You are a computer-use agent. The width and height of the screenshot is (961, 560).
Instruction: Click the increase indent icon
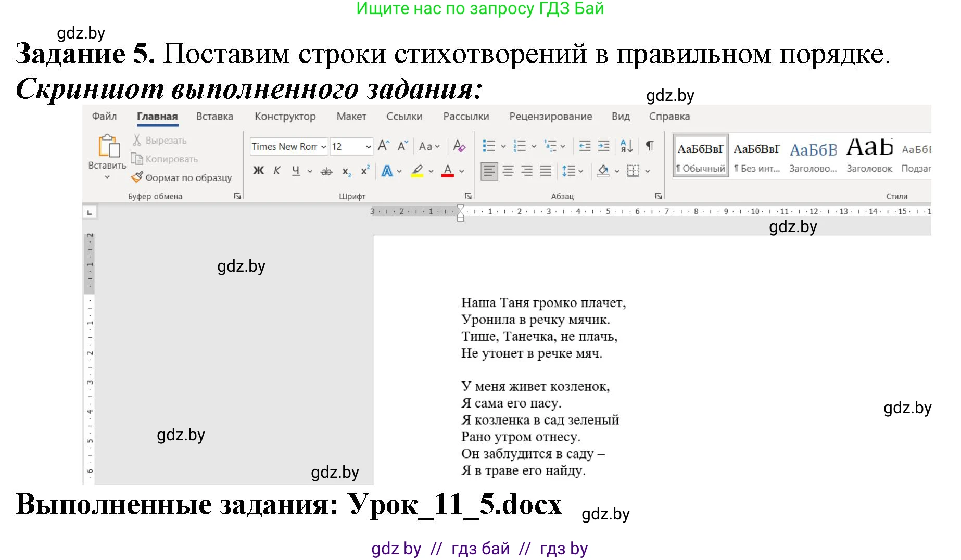coord(604,146)
